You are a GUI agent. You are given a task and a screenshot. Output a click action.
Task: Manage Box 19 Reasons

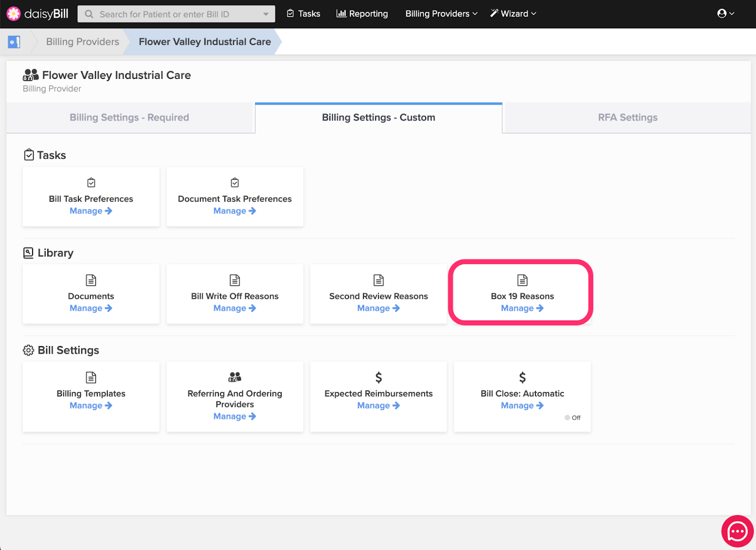[x=522, y=308]
